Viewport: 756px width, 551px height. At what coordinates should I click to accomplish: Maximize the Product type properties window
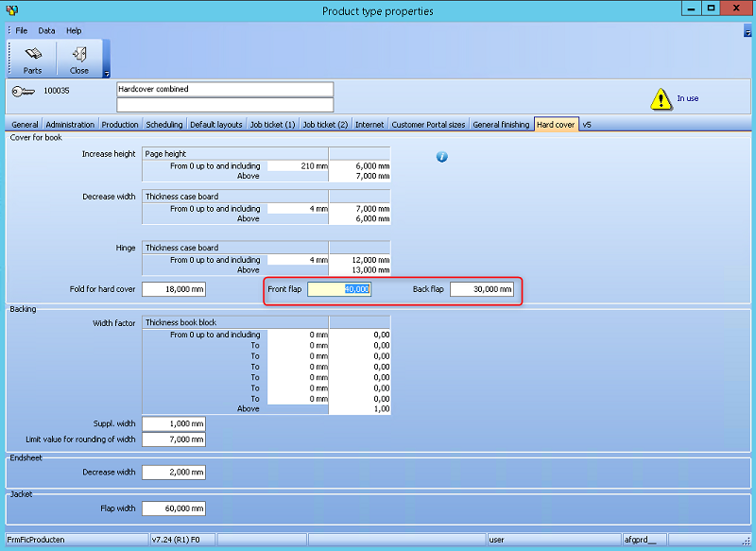point(712,9)
